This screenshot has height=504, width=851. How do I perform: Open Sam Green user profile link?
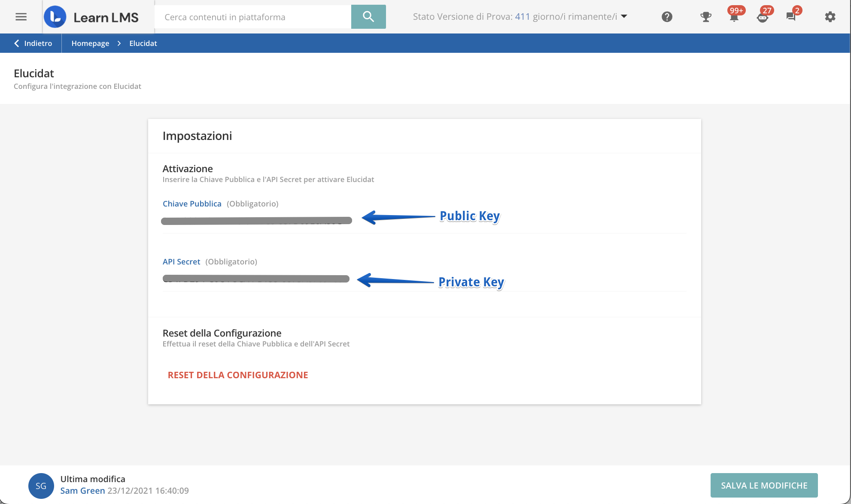tap(82, 490)
